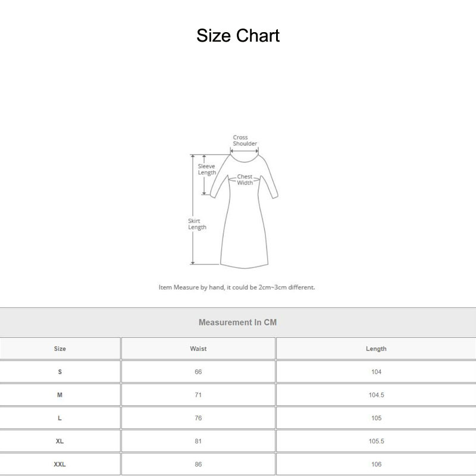The image size is (476, 476).
Task: Select waist value 66
Action: (x=198, y=372)
